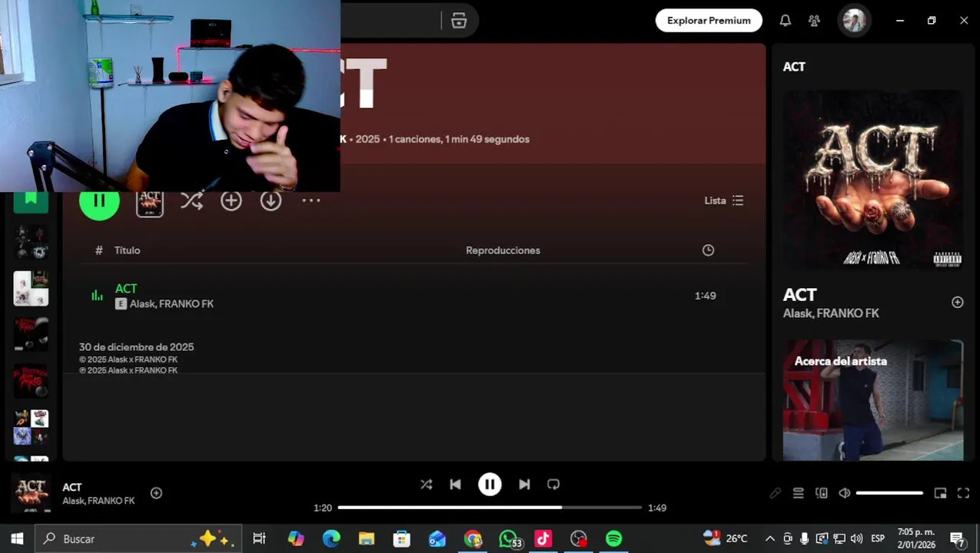Add ACT to liked songs in right panel
Image resolution: width=980 pixels, height=553 pixels.
958,303
